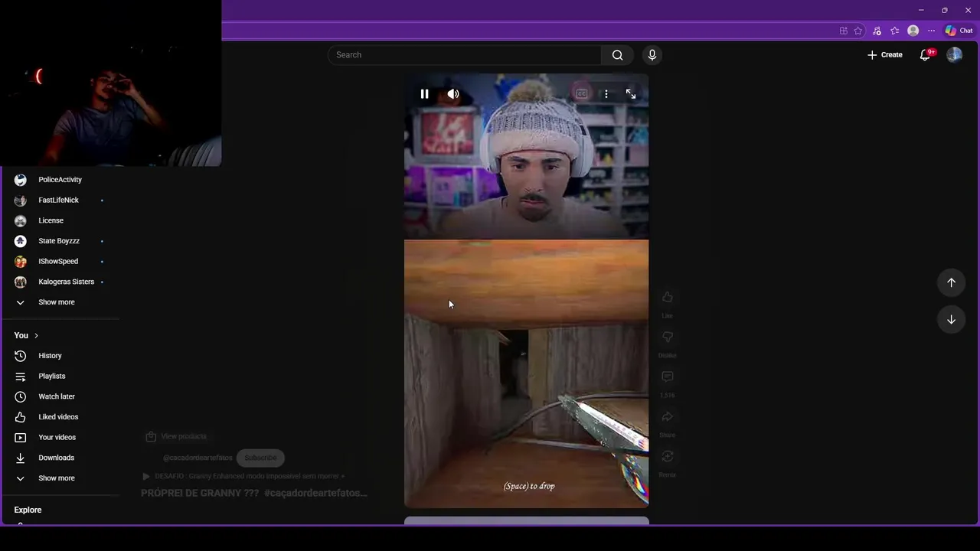The width and height of the screenshot is (980, 551).
Task: Start voice search with microphone icon
Action: point(652,55)
